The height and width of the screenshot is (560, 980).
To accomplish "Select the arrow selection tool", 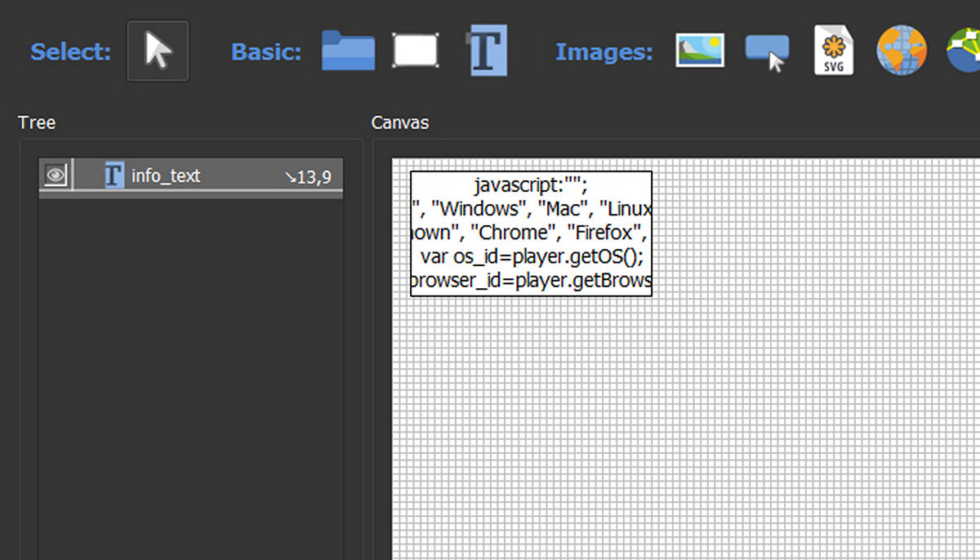I will click(158, 51).
